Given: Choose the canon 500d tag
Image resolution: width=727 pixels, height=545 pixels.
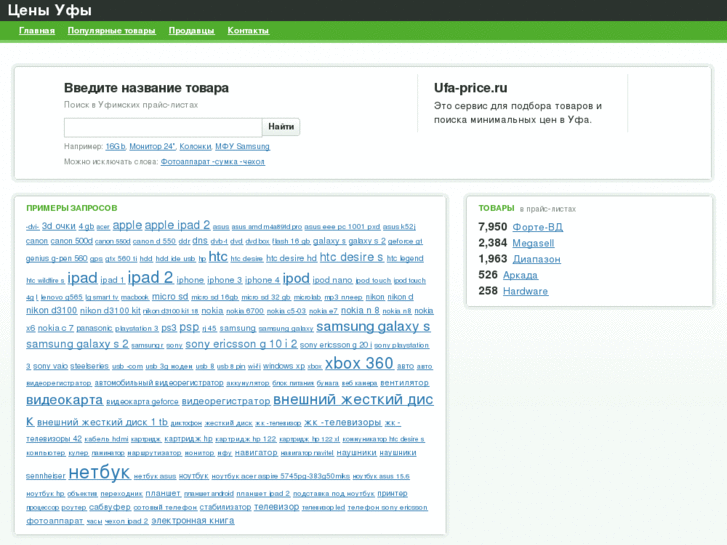Looking at the screenshot, I should pyautogui.click(x=71, y=241).
